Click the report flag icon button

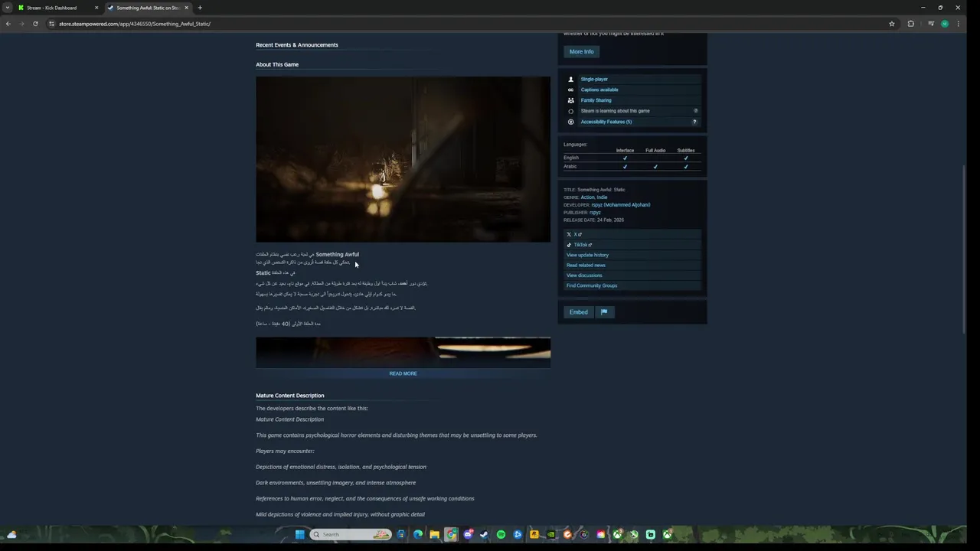coord(604,312)
